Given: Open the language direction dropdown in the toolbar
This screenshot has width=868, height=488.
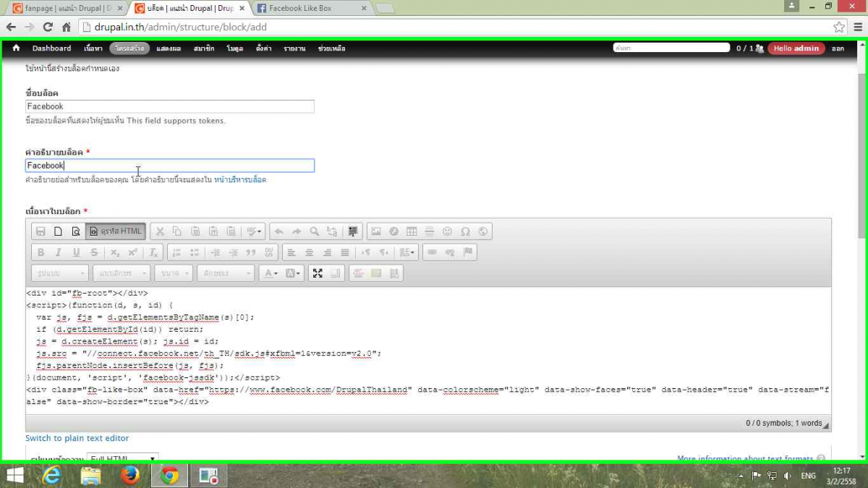Looking at the screenshot, I should click(408, 252).
